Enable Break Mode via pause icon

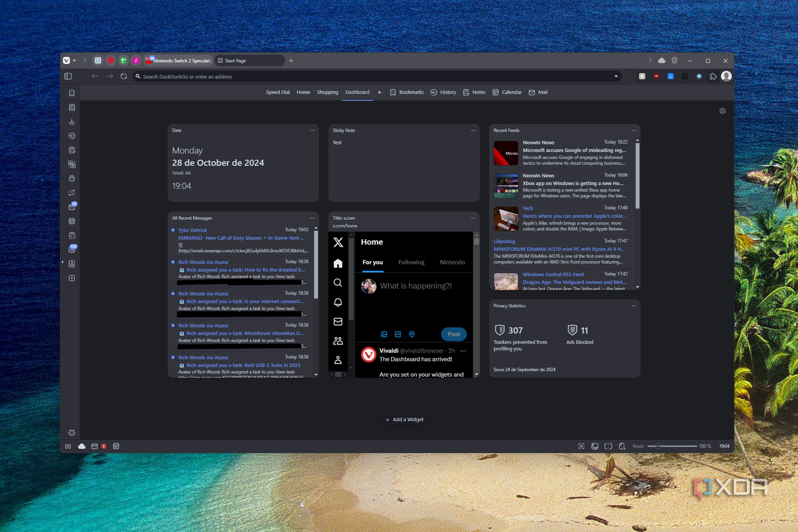point(68,446)
